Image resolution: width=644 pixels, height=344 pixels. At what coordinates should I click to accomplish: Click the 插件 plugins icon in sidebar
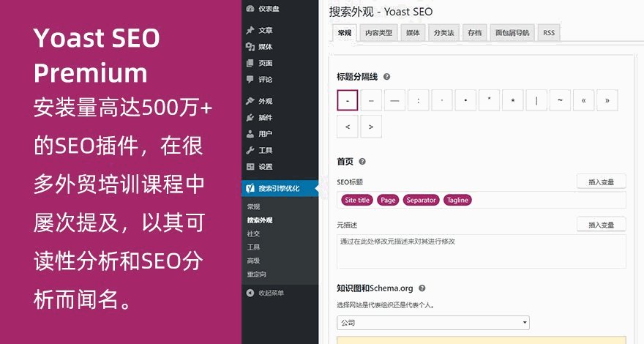(x=250, y=117)
